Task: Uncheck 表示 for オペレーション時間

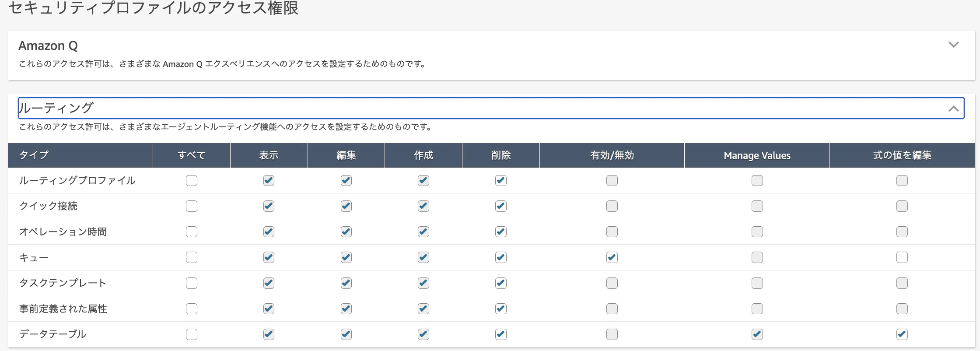Action: 269,232
